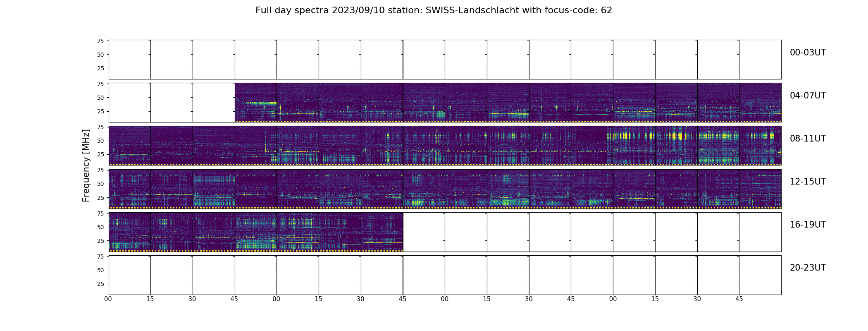Click the '25' tick of the 00-03UT row

coord(100,68)
